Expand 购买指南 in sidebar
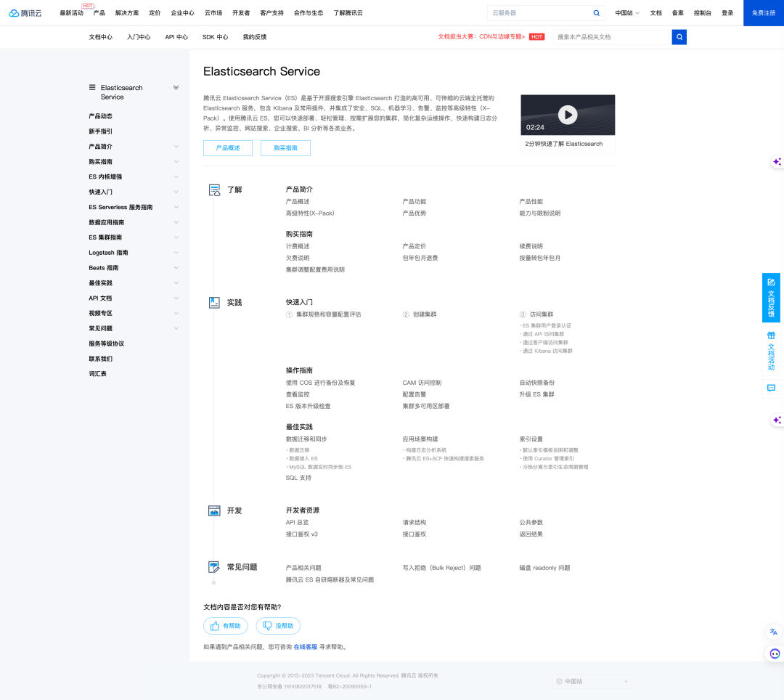This screenshot has height=700, width=784. 176,161
